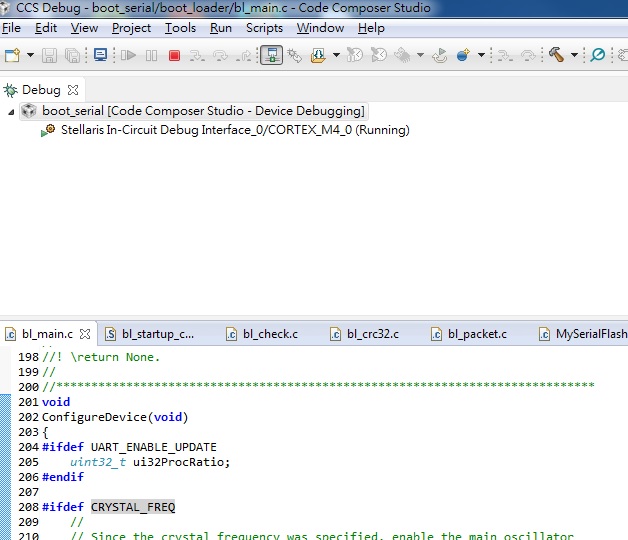Select the Debug view tab
Image resolution: width=628 pixels, height=540 pixels.
point(41,90)
